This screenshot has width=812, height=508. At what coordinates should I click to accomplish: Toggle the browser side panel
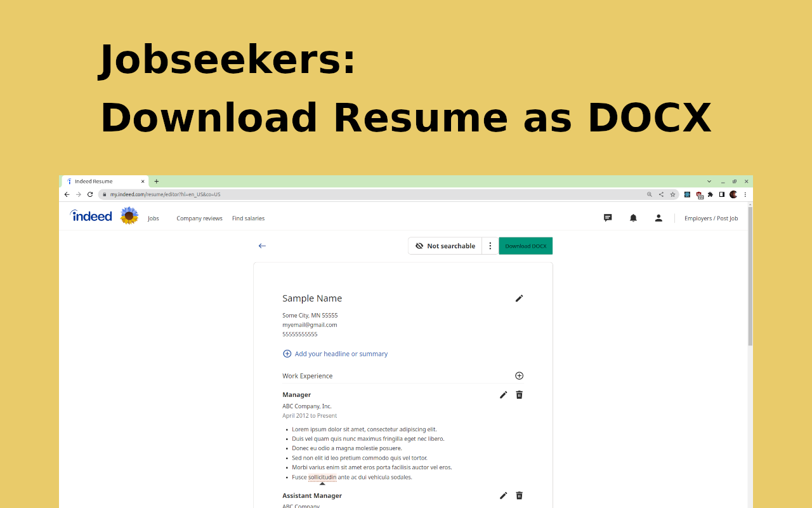pyautogui.click(x=722, y=194)
